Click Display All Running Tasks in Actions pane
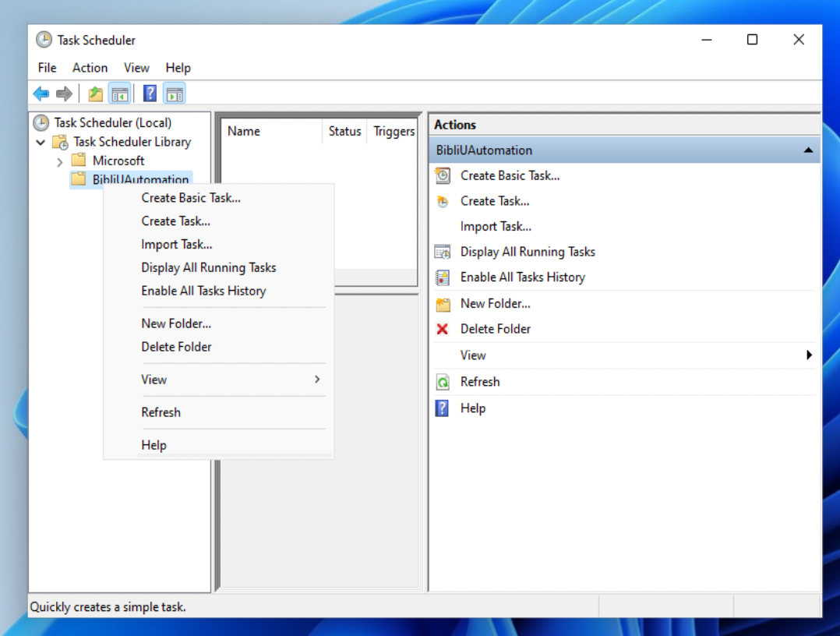The image size is (840, 636). [x=528, y=252]
